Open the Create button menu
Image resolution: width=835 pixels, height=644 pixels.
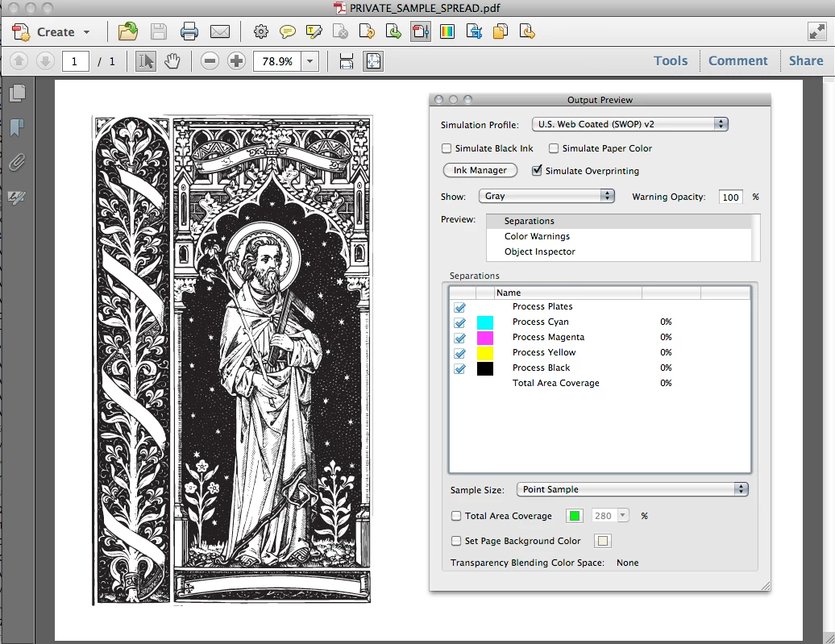[54, 32]
